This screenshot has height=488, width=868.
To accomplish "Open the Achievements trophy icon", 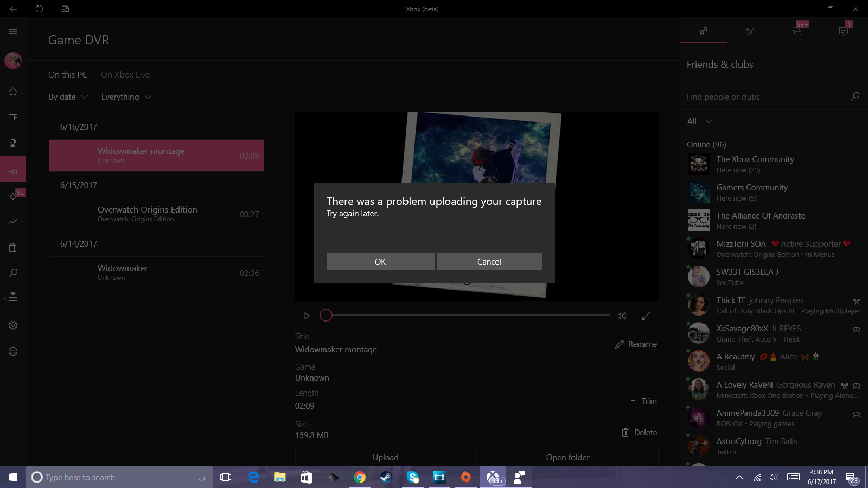I will click(x=13, y=143).
